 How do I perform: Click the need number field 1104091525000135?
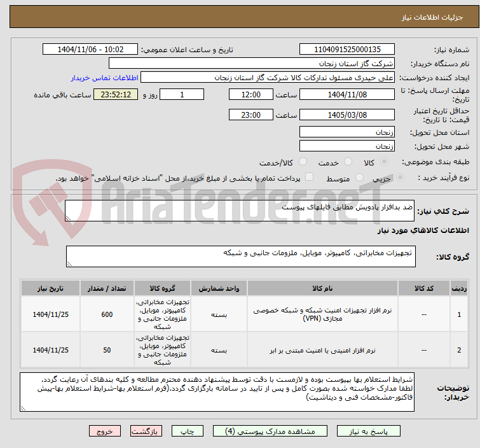(347, 50)
